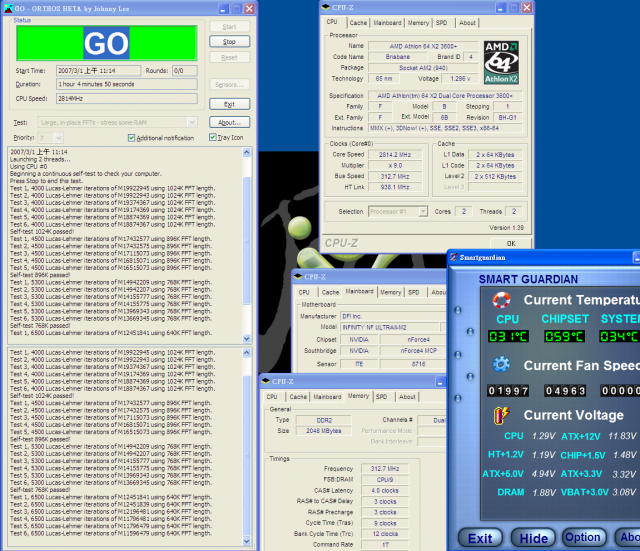
Task: Switch to the Cache tab in top CPU-Z
Action: click(358, 23)
